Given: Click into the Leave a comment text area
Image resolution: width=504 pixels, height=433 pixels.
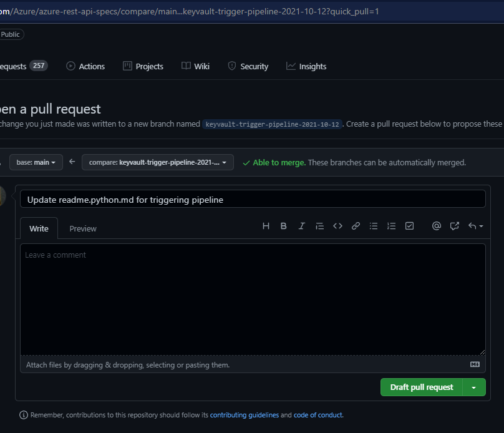Looking at the screenshot, I should (x=253, y=299).
